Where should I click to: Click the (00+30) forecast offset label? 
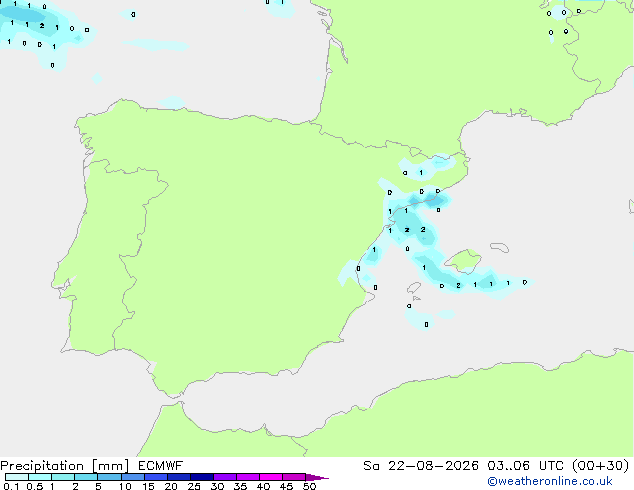[600, 465]
